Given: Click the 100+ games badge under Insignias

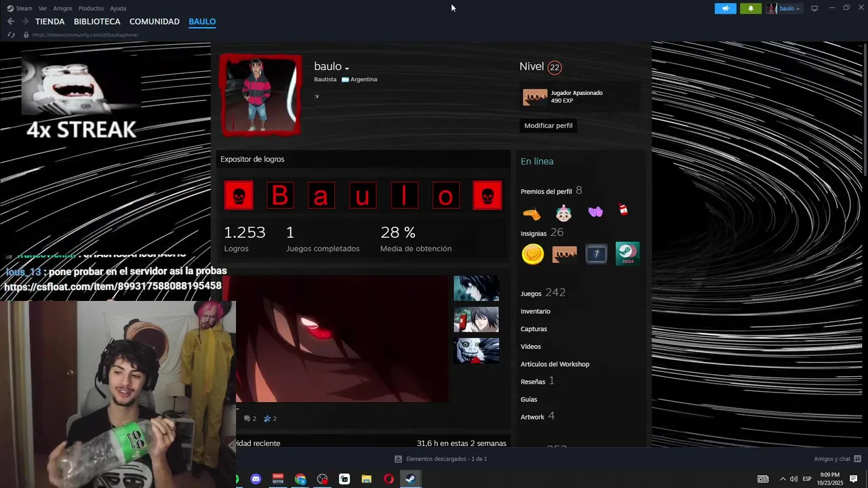Looking at the screenshot, I should click(564, 254).
